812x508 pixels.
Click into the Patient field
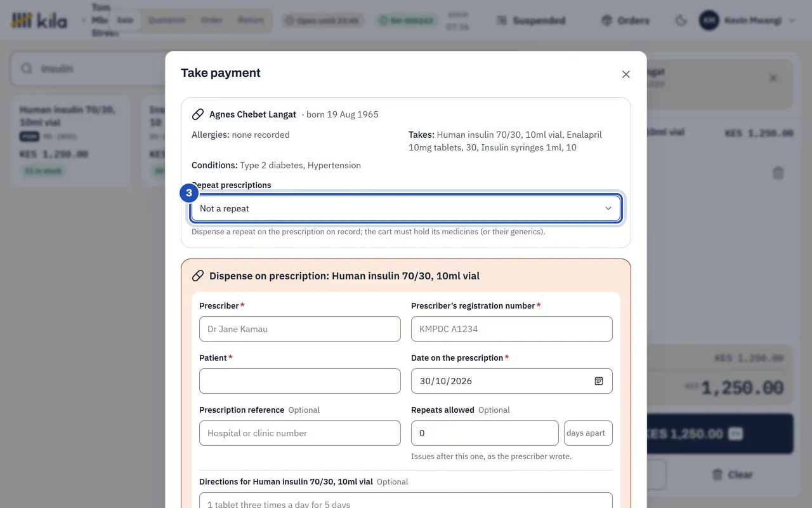tap(300, 381)
